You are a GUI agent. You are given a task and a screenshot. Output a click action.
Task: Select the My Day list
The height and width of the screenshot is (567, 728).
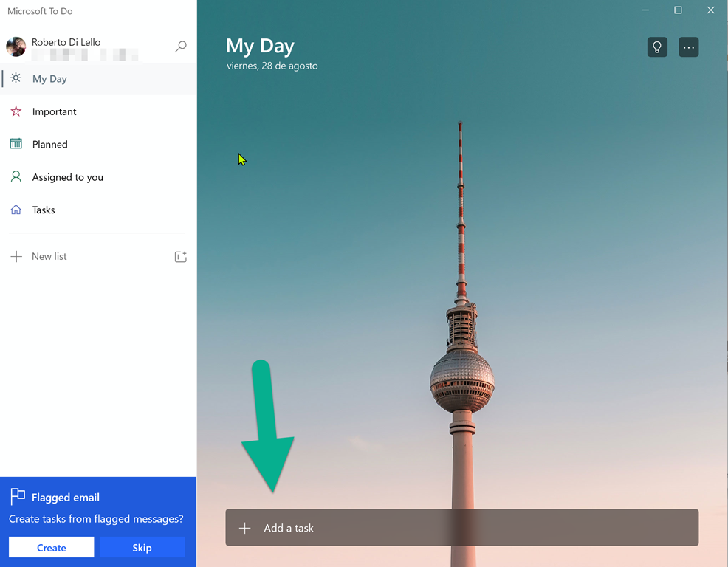coord(49,79)
